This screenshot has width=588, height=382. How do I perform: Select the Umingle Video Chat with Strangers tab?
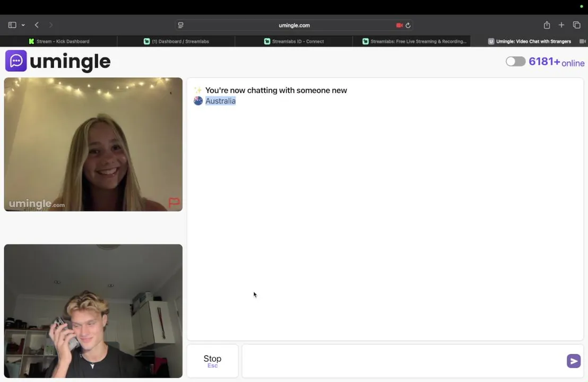pos(529,41)
